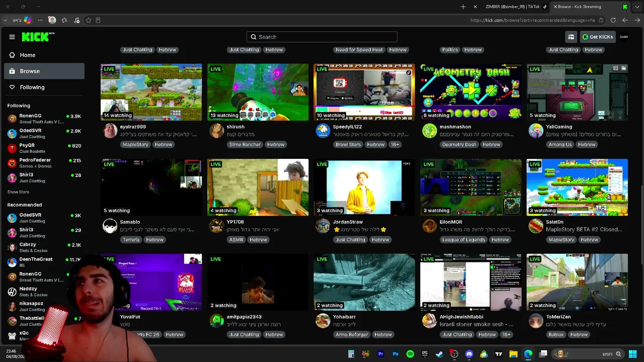Bookmark this page with the star icon

click(89, 20)
